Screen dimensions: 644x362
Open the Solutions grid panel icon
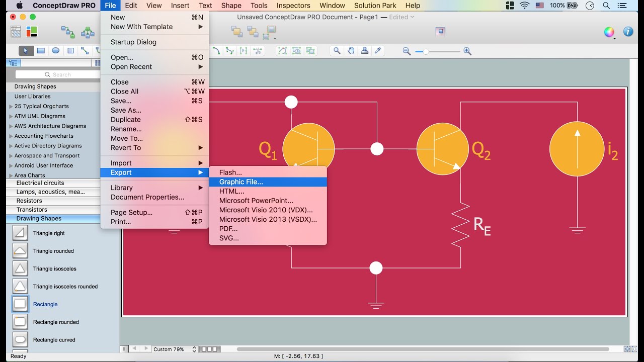[x=16, y=32]
